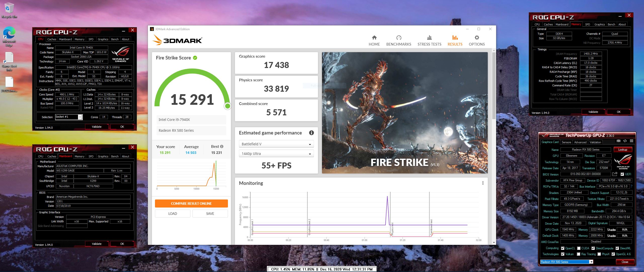Open SPD tab in Mainboard CPU-Z window
644x272 pixels.
click(91, 156)
